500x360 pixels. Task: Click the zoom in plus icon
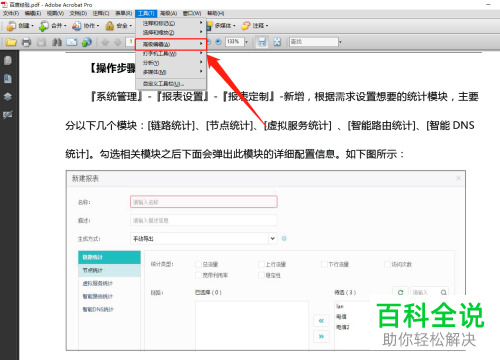point(218,42)
